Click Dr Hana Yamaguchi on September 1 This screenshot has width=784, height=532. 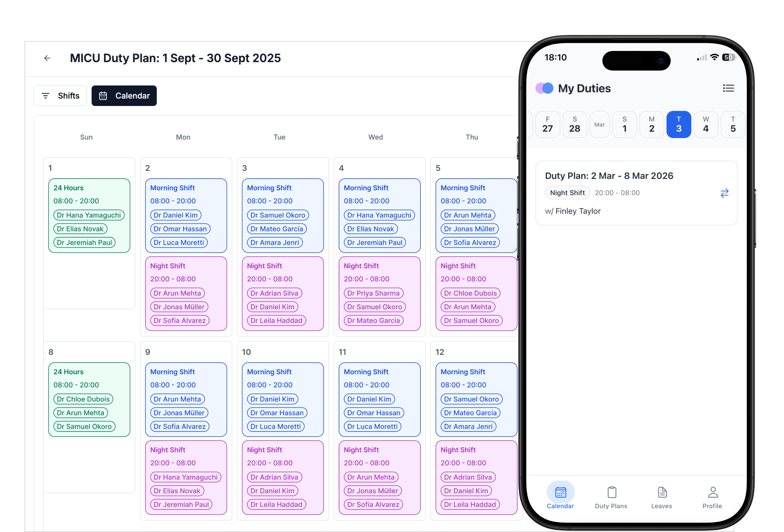[x=89, y=215]
